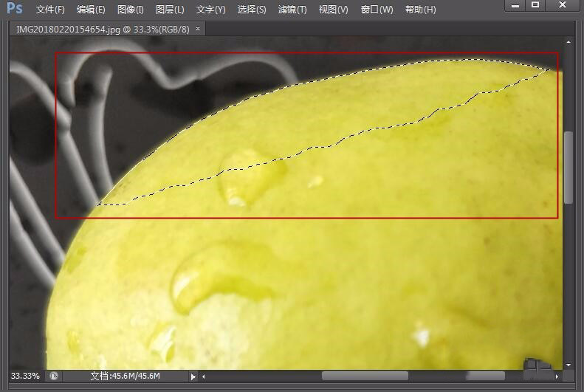
Task: Click the Photoshop Ps logo icon
Action: [15, 8]
